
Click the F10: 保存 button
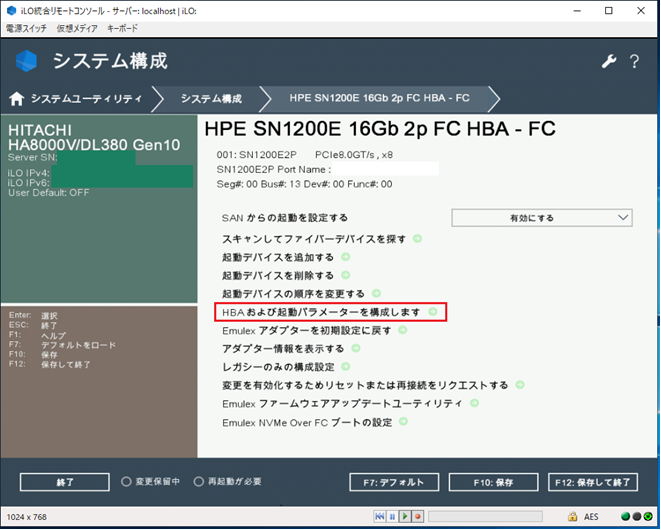pos(493,482)
